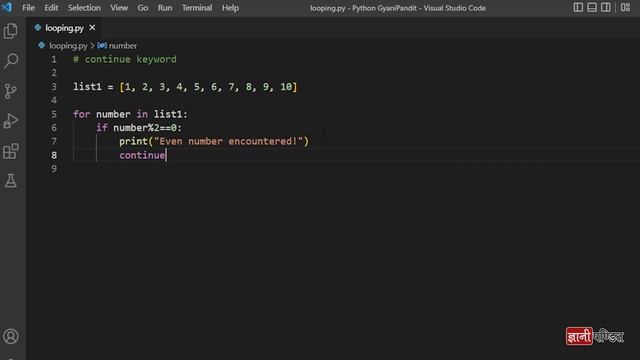Image resolution: width=640 pixels, height=360 pixels.
Task: Click the Python file icon in breadcrumb
Action: (42, 45)
